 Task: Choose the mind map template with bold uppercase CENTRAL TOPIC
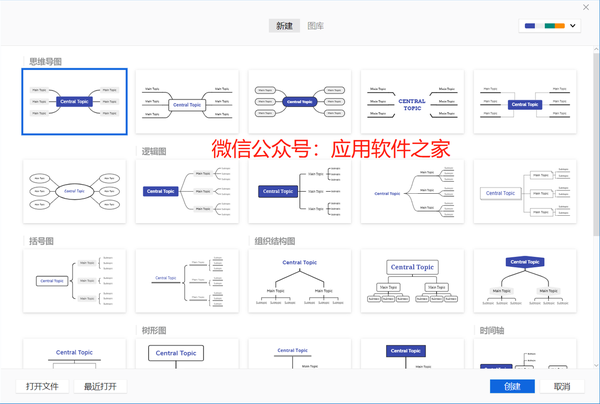pyautogui.click(x=411, y=101)
